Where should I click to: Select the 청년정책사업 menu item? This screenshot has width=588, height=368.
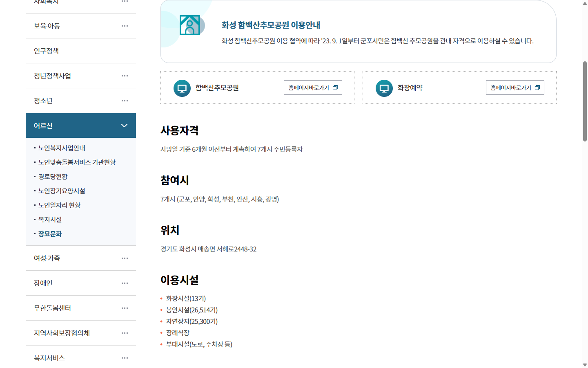click(x=81, y=76)
